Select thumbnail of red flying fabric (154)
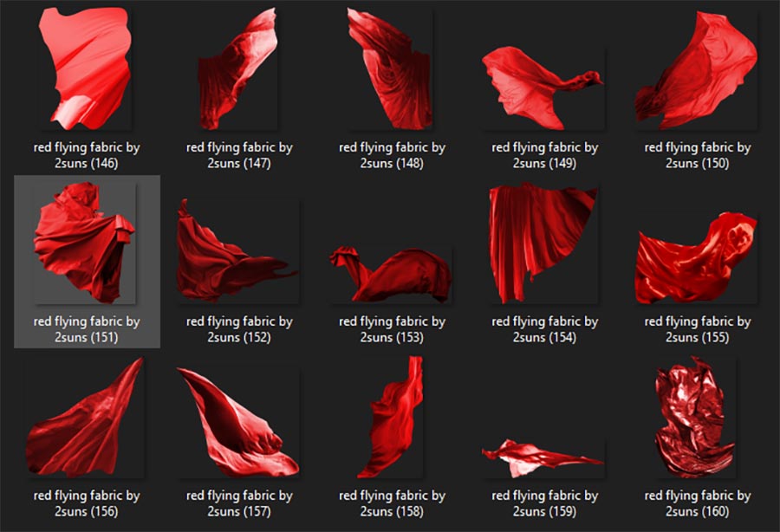The width and height of the screenshot is (780, 532). coord(543,243)
